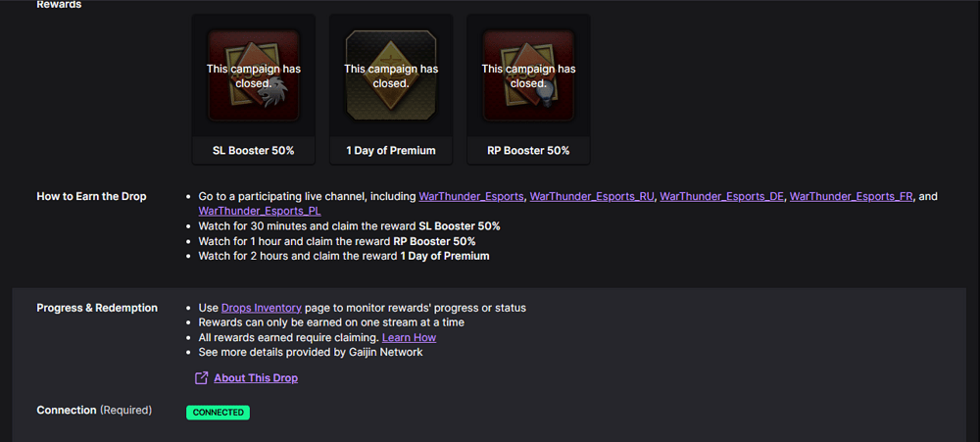Click the How to Earn the Drop heading
Viewport: 980px width, 442px height.
(x=91, y=196)
